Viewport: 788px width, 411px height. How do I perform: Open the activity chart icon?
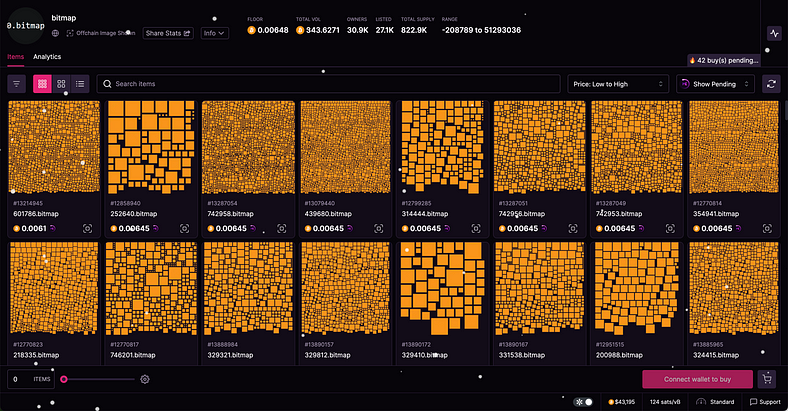774,32
